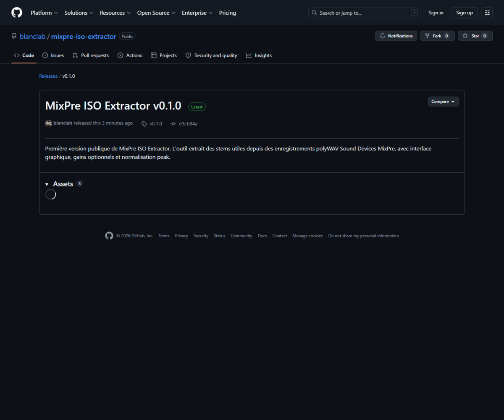Open the footer Status link
Image resolution: width=504 pixels, height=420 pixels.
pyautogui.click(x=219, y=236)
